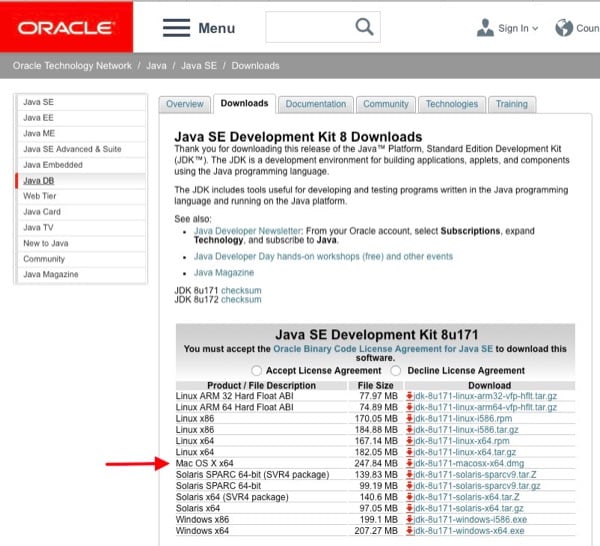600x546 pixels.
Task: Open Web Tier sidebar item
Action: pyautogui.click(x=81, y=196)
